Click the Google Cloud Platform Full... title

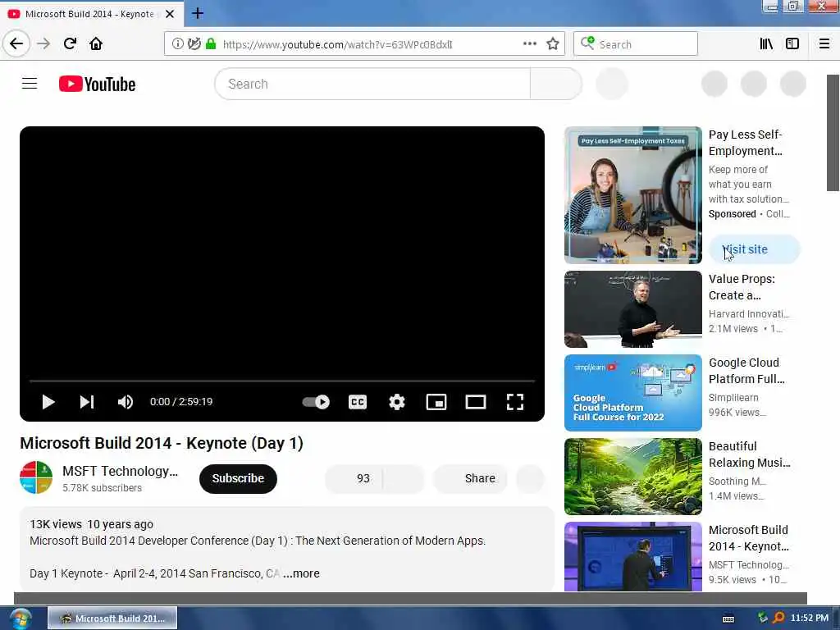[746, 371]
